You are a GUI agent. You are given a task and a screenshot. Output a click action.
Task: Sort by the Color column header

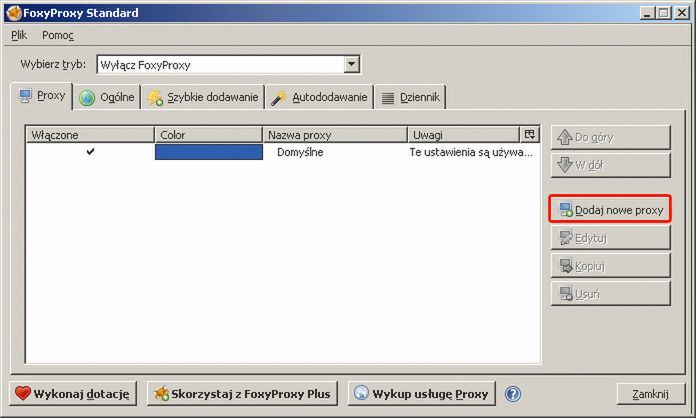(208, 135)
